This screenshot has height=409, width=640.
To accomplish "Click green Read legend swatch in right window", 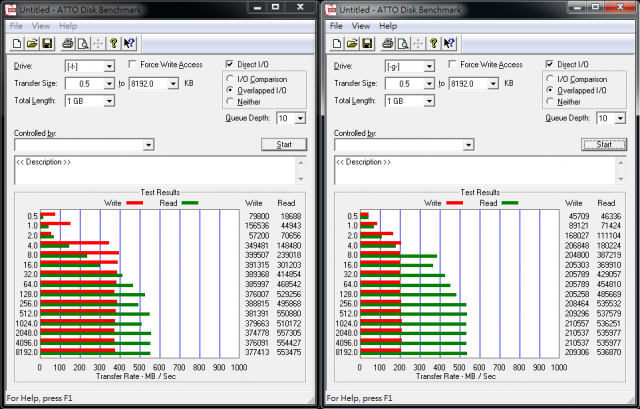I will [x=510, y=203].
